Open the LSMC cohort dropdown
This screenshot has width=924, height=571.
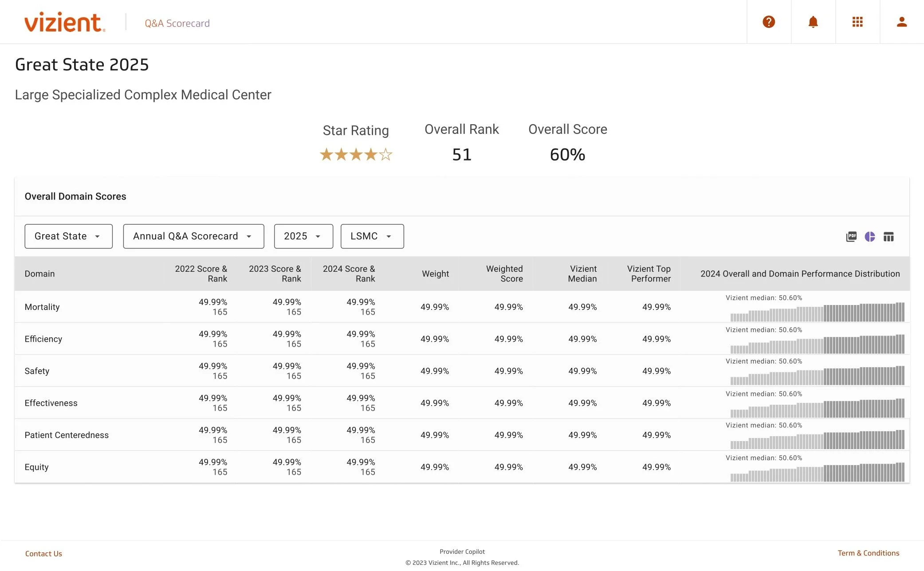(372, 236)
